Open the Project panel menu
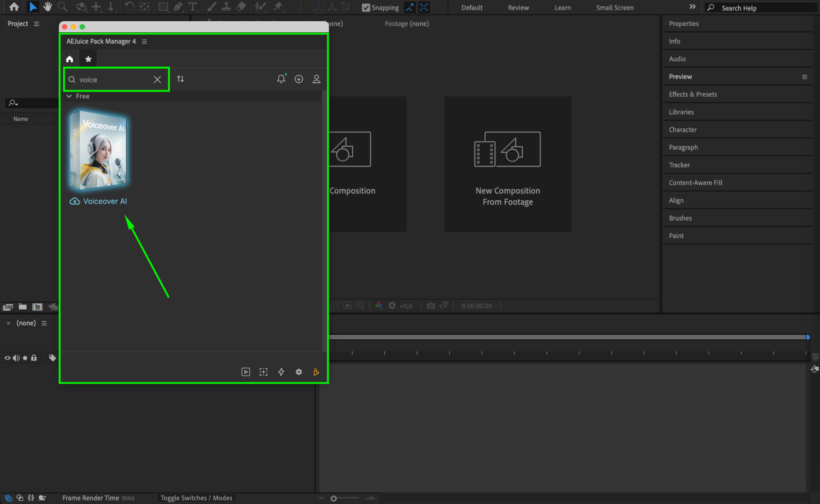The height and width of the screenshot is (504, 820). 37,24
